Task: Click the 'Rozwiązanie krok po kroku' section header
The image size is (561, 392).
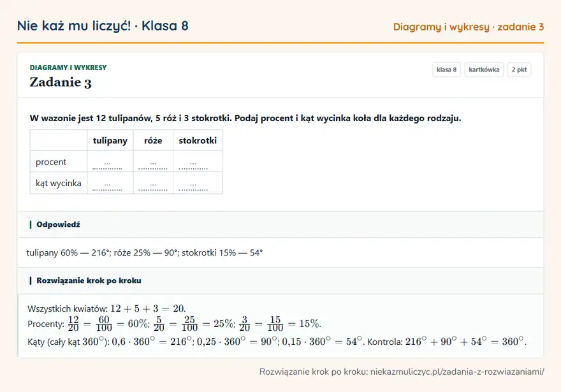Action: (280, 280)
